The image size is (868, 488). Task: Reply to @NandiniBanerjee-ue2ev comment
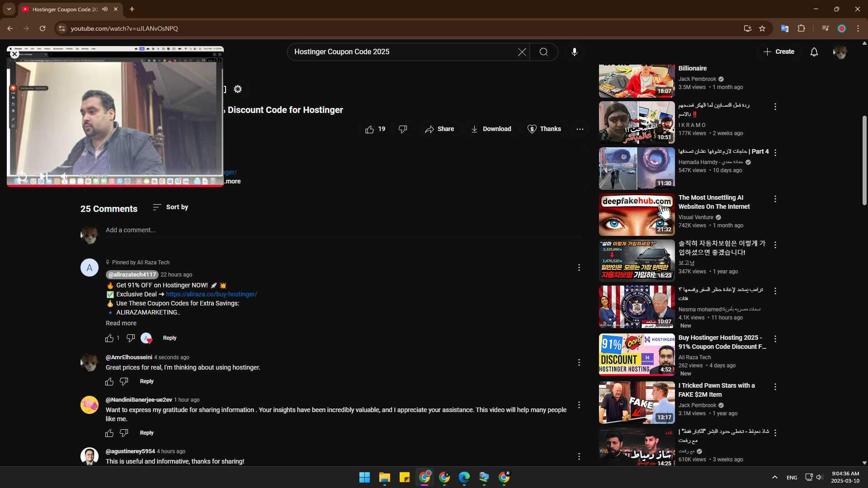[x=146, y=433]
